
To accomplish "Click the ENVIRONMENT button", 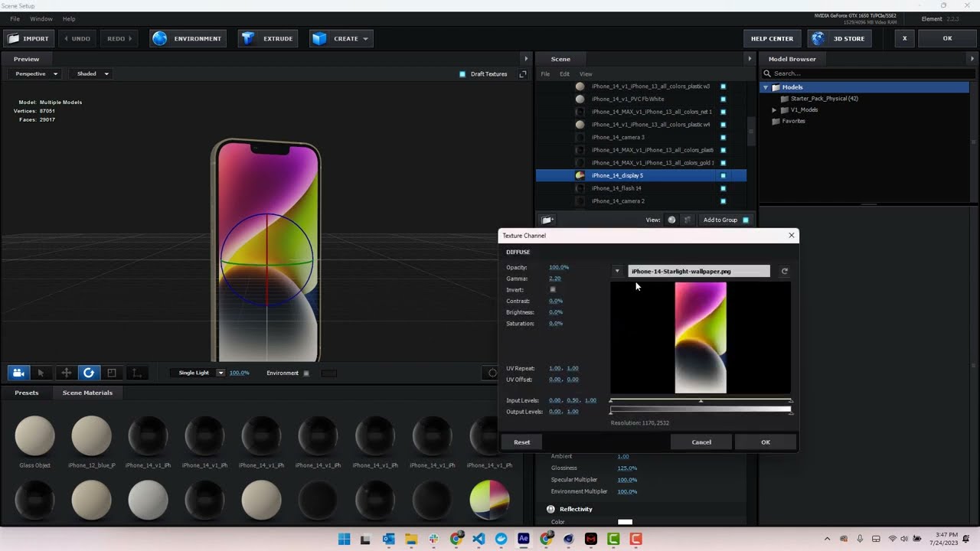I will pos(188,38).
